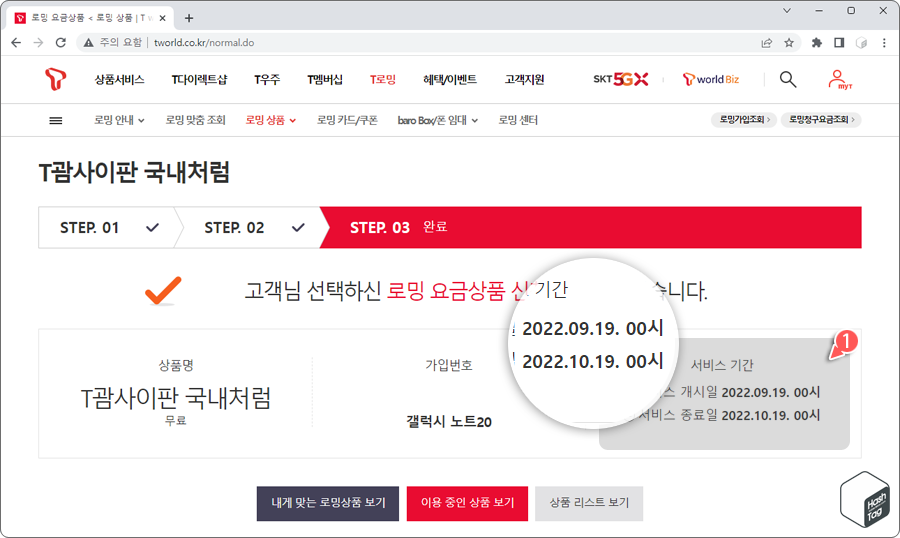Click the 이용 중인 상품 보기 button

[x=467, y=503]
